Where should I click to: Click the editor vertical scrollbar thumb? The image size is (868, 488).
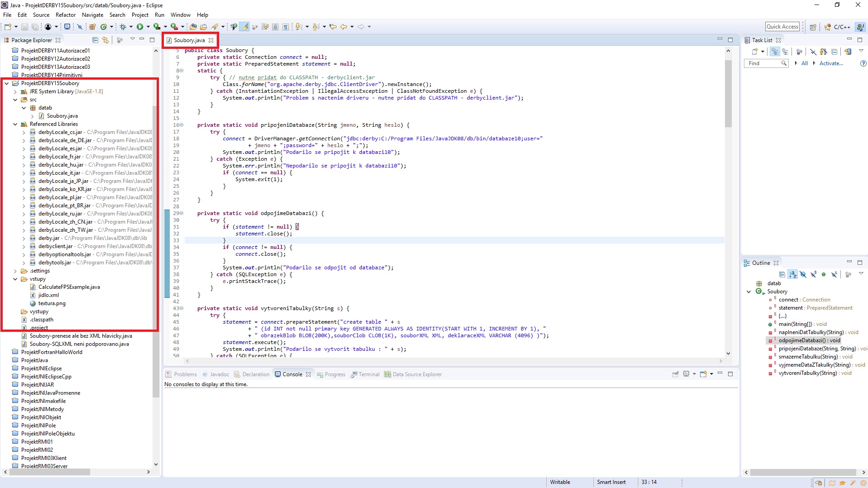pos(728,93)
